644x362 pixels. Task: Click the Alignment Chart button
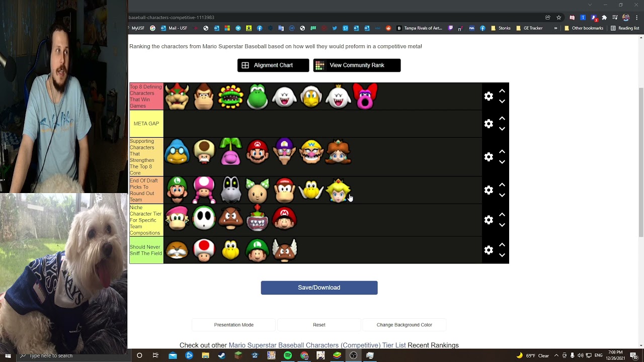273,65
